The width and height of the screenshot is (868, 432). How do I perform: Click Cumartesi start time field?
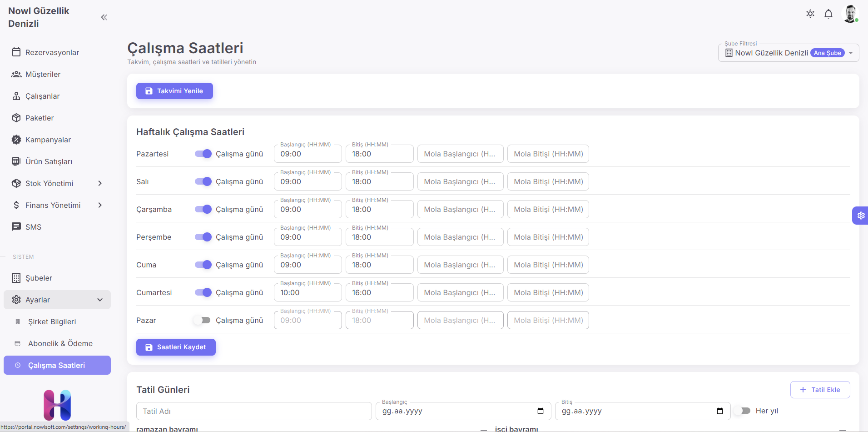[308, 293]
